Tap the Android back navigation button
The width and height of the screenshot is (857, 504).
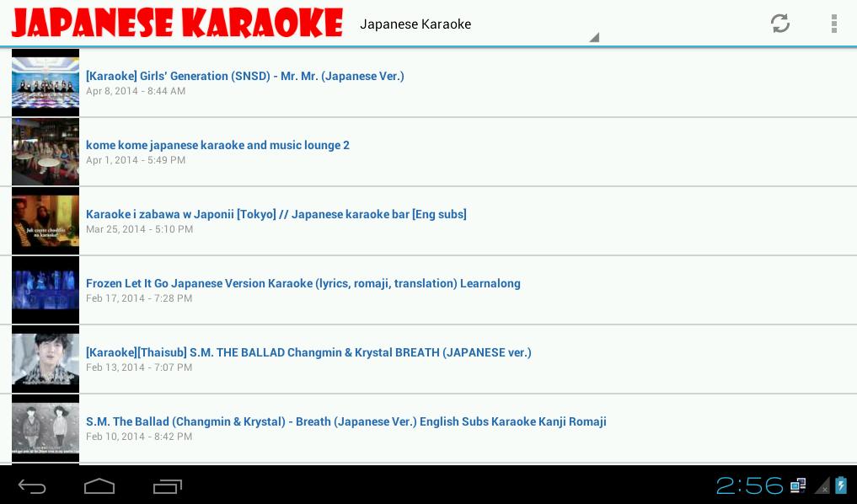(x=32, y=486)
